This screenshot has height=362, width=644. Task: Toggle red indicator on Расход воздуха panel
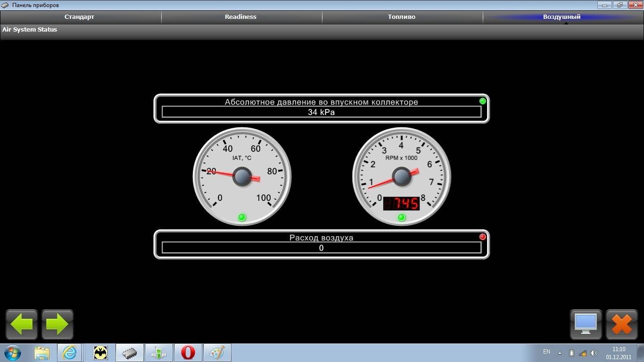tap(482, 237)
